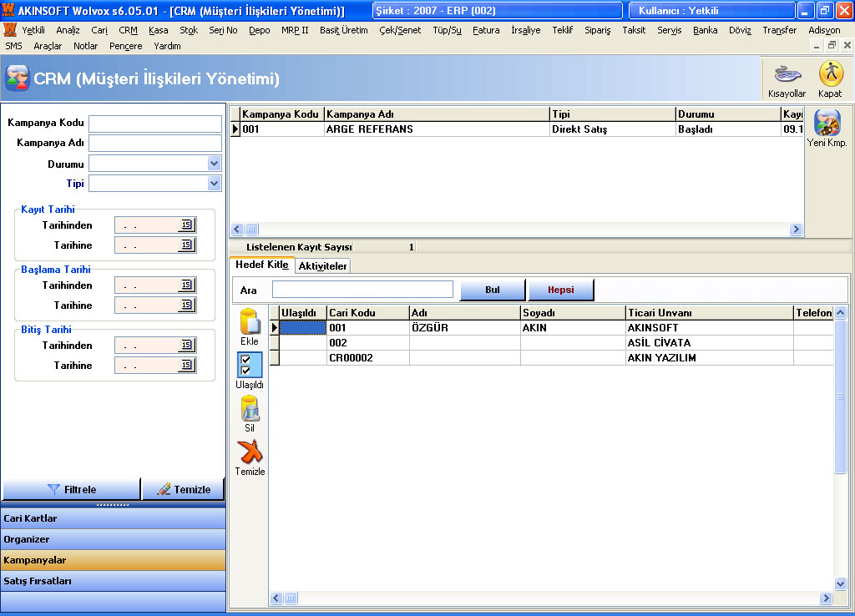The width and height of the screenshot is (855, 616).
Task: Select the ARGE REFERANS campaign row
Action: (x=517, y=129)
